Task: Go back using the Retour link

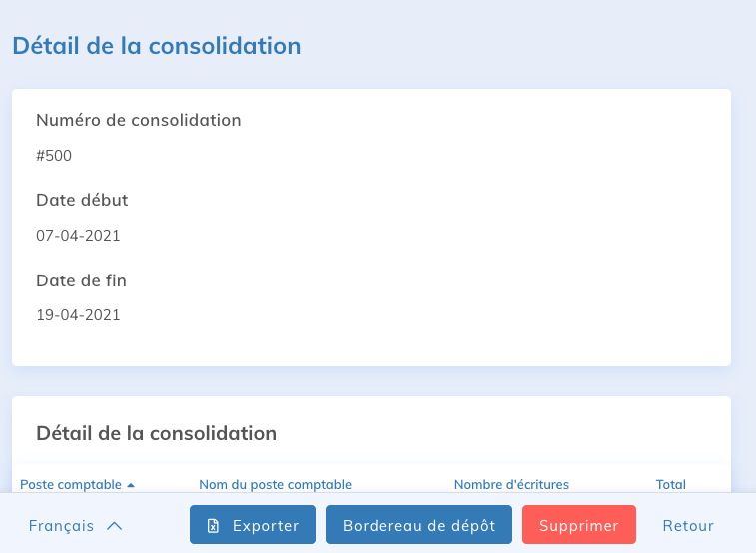Action: [688, 526]
